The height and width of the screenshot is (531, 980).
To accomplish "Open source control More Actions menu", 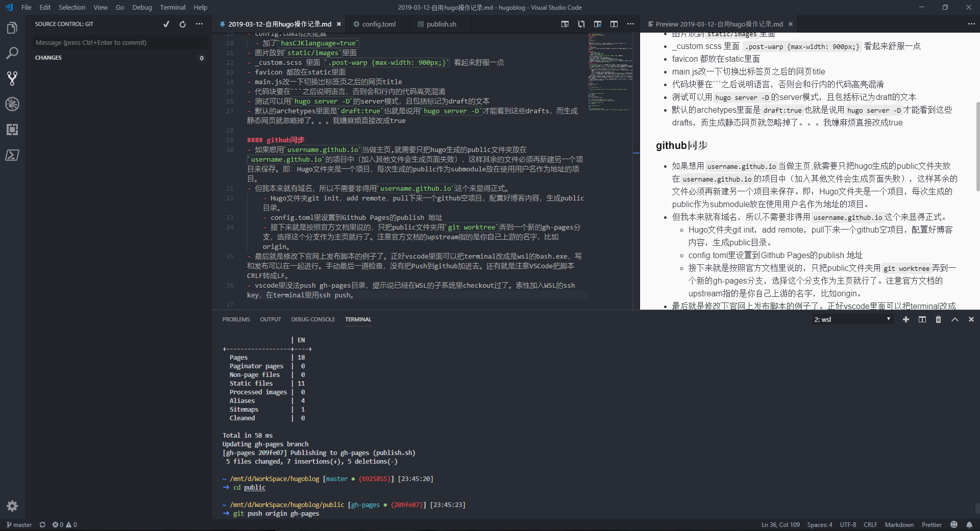I will (199, 24).
